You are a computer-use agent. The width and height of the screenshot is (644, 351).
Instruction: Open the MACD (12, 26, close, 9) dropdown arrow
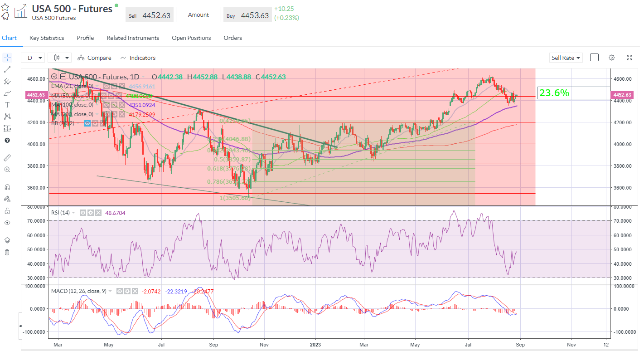pyautogui.click(x=110, y=291)
